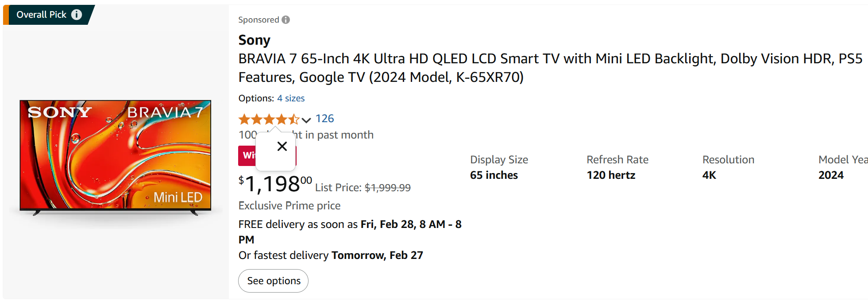The height and width of the screenshot is (301, 868).
Task: Open the 126 reviews link
Action: tap(324, 119)
